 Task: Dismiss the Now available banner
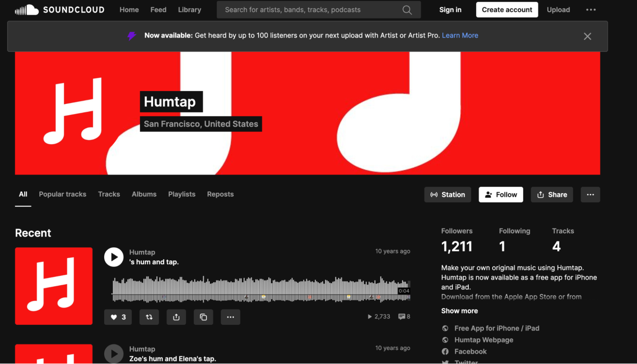(587, 36)
